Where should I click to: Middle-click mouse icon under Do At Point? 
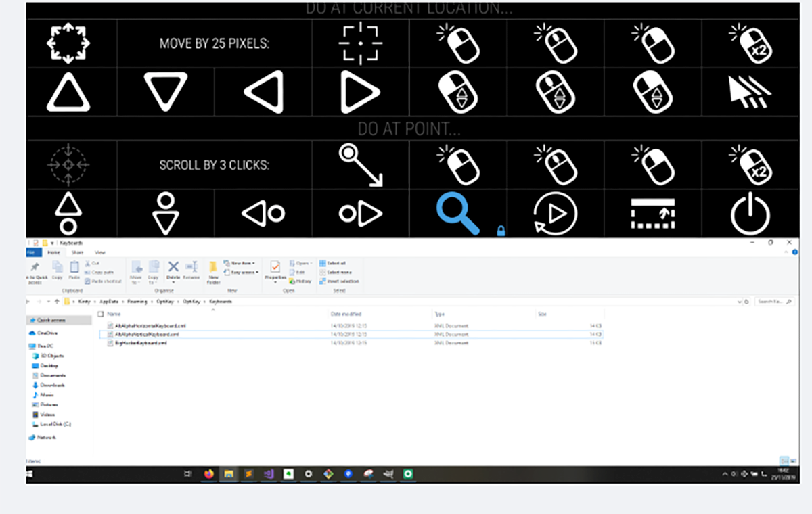[x=556, y=165]
